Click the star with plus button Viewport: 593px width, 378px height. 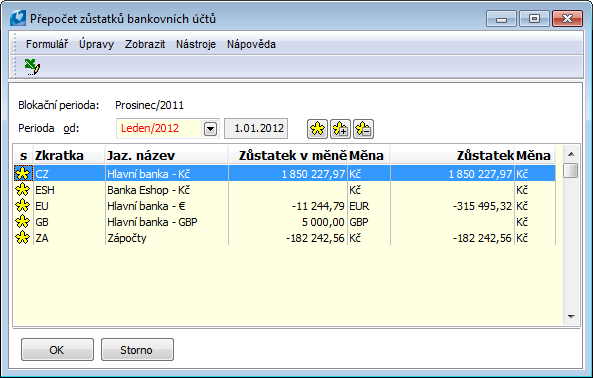(x=340, y=129)
